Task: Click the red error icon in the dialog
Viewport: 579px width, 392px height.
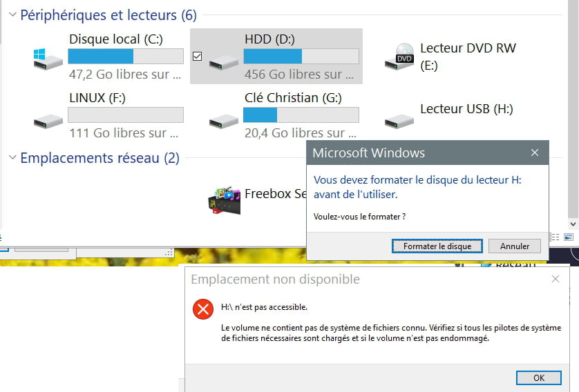Action: [x=203, y=309]
